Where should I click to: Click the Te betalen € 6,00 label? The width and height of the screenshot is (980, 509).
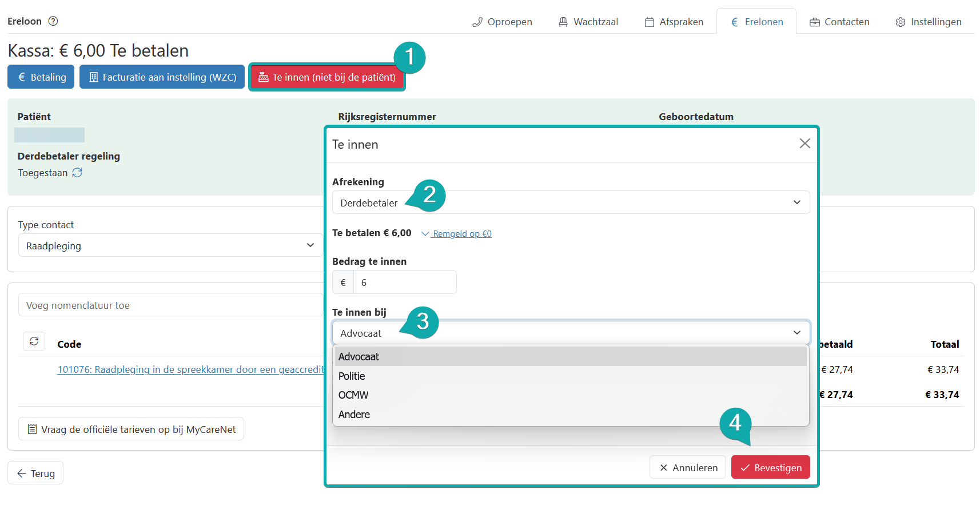pyautogui.click(x=372, y=233)
